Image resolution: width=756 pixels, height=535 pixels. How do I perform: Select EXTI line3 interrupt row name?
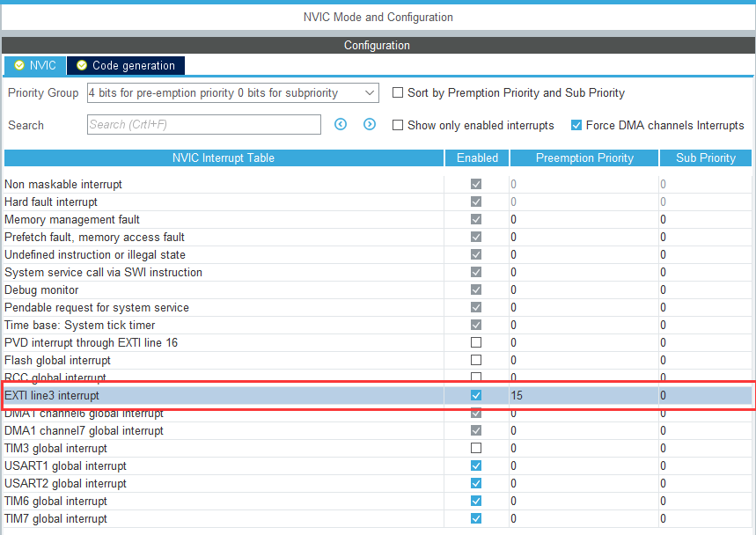pyautogui.click(x=52, y=396)
